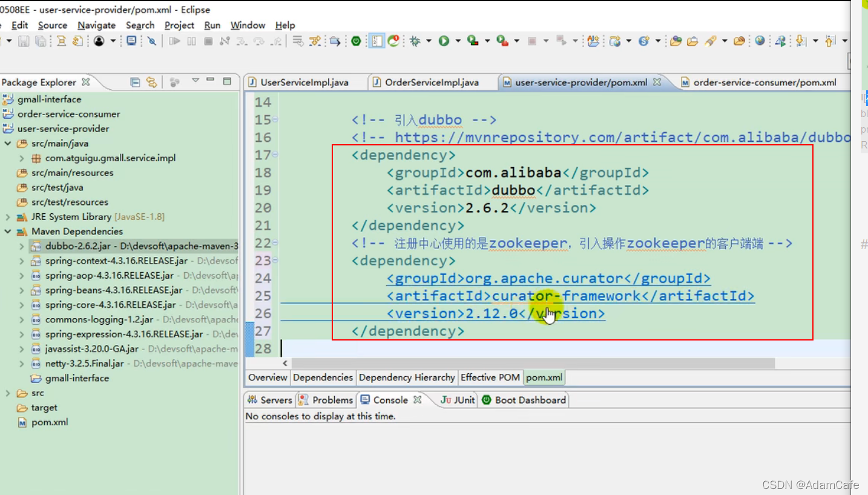The image size is (868, 495).
Task: Select order-service-consumer project
Action: tap(68, 114)
